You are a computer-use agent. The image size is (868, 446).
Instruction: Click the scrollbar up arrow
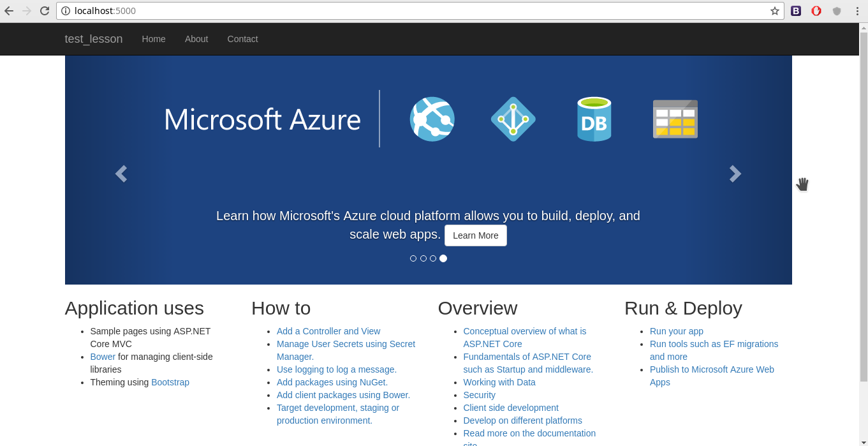point(864,27)
